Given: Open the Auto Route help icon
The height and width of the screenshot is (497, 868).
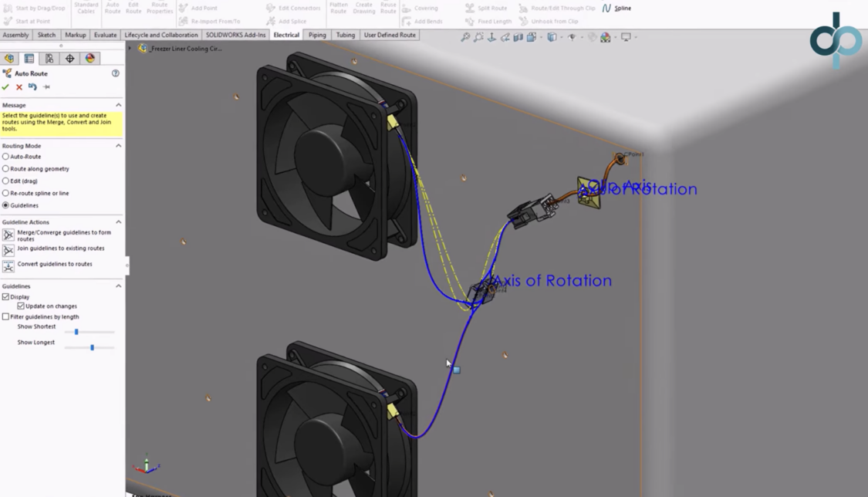Looking at the screenshot, I should tap(116, 73).
